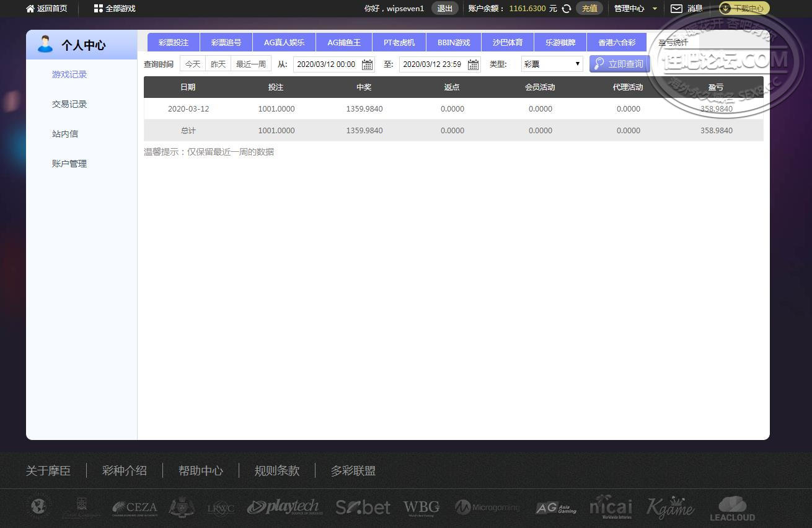The height and width of the screenshot is (528, 812).
Task: Click the CEZA logo in footer
Action: pyautogui.click(x=135, y=508)
